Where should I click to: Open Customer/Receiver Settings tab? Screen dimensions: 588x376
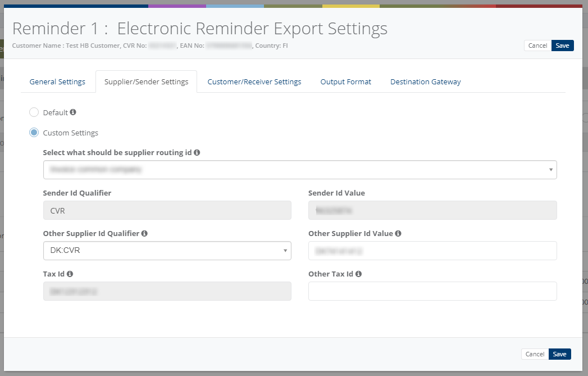click(x=254, y=82)
